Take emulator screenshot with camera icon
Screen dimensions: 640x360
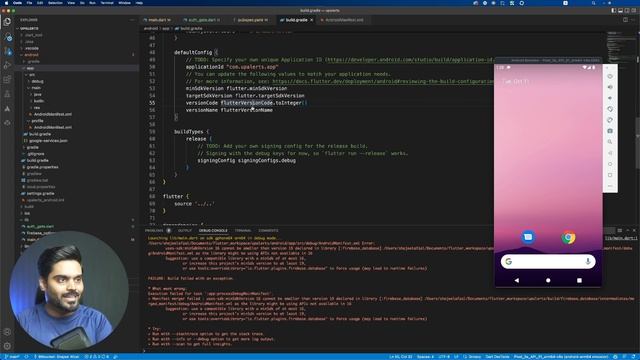(610, 131)
